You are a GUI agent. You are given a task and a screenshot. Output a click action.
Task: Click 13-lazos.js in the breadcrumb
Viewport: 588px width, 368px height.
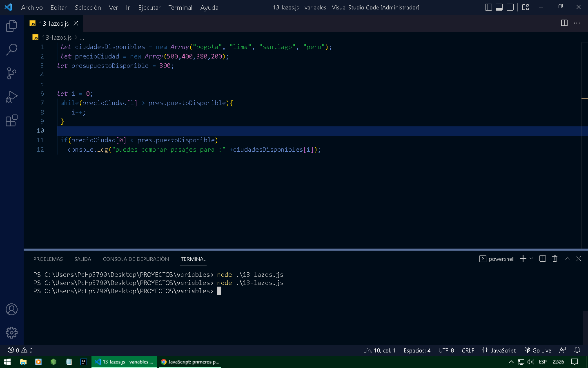click(57, 37)
